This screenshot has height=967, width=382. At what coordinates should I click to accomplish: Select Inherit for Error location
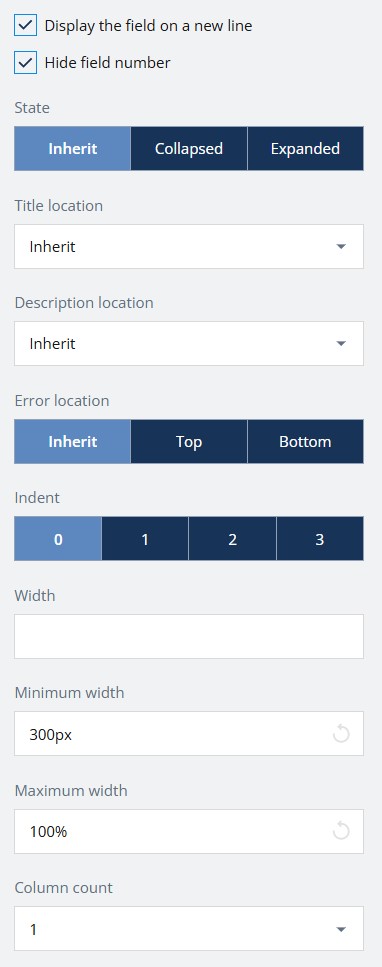click(x=72, y=442)
